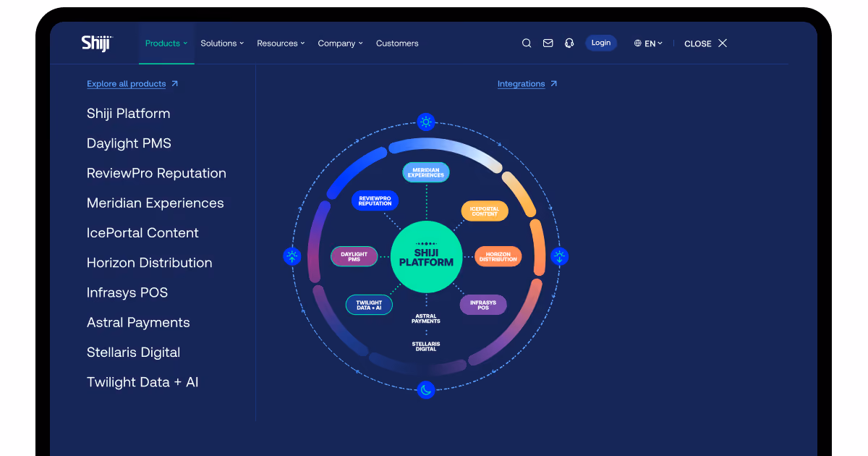Click the moon icon below the diagram

pyautogui.click(x=426, y=390)
